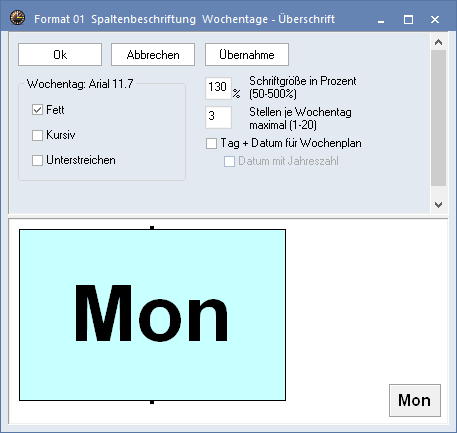Toggle Datum mit Jahreszahl checkbox
The image size is (457, 433).
tap(229, 162)
